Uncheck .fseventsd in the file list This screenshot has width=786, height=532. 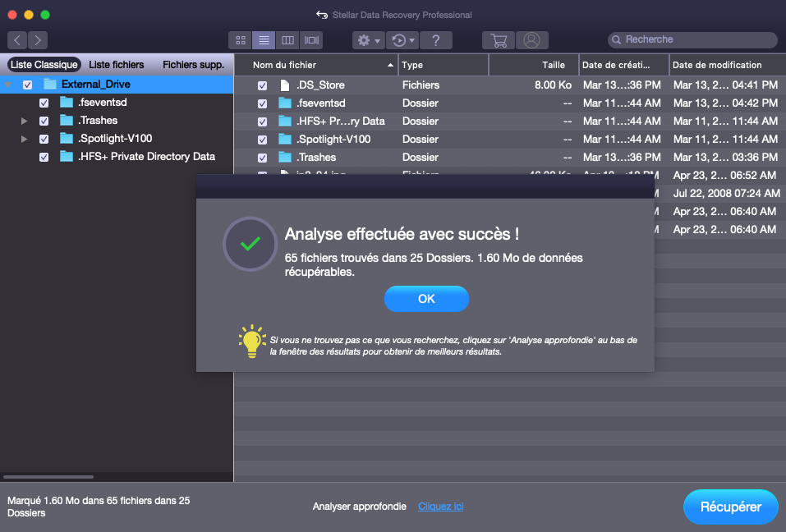pos(262,103)
